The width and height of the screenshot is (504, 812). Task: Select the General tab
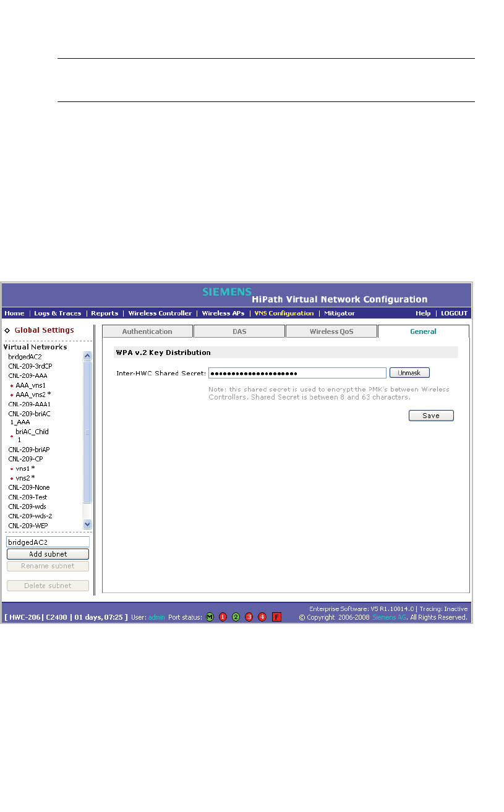coord(424,331)
